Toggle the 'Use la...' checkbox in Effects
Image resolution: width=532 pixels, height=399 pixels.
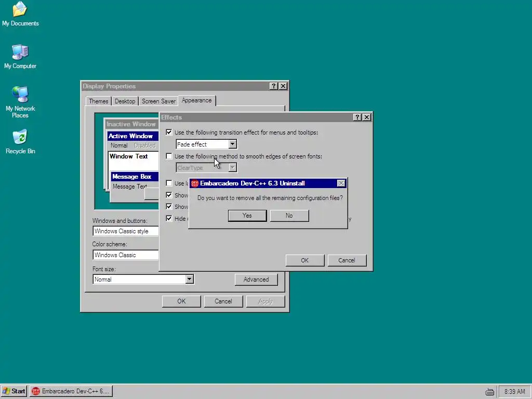pyautogui.click(x=169, y=183)
